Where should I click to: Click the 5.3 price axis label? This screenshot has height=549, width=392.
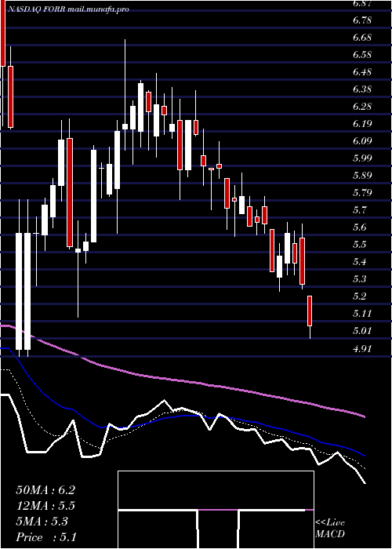(x=360, y=279)
